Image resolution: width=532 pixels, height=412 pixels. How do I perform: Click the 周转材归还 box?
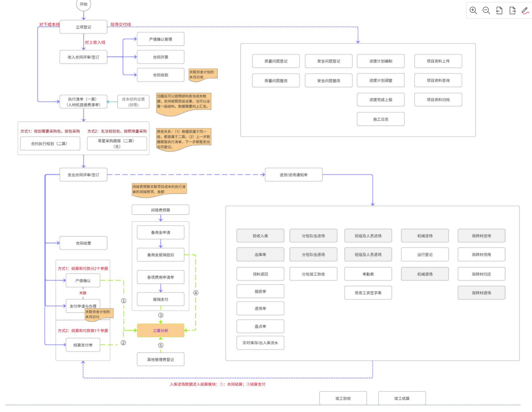(481, 274)
